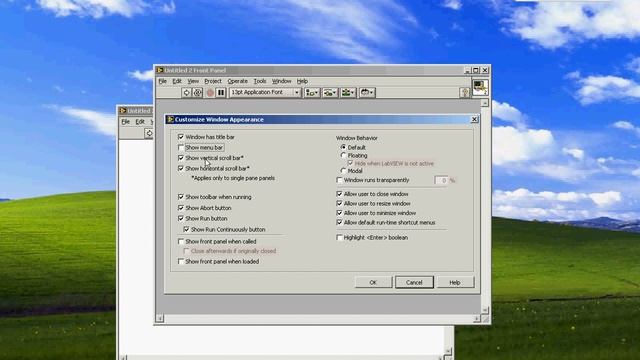Toggle Show vertical scroll bar checkbox
Screen dimensions: 640x360
(x=181, y=158)
